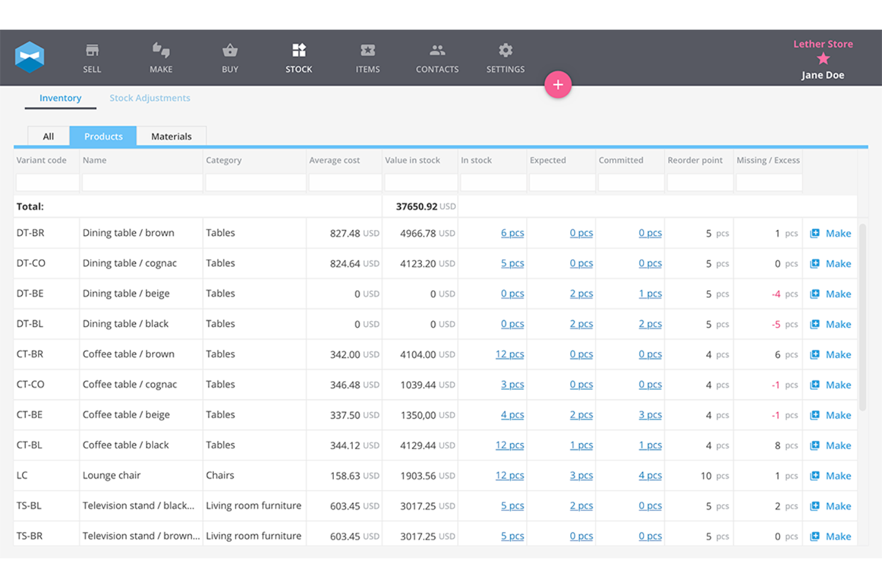Viewport: 882px width, 588px height.
Task: Click the Make icon on DT-BR row
Action: pos(815,234)
